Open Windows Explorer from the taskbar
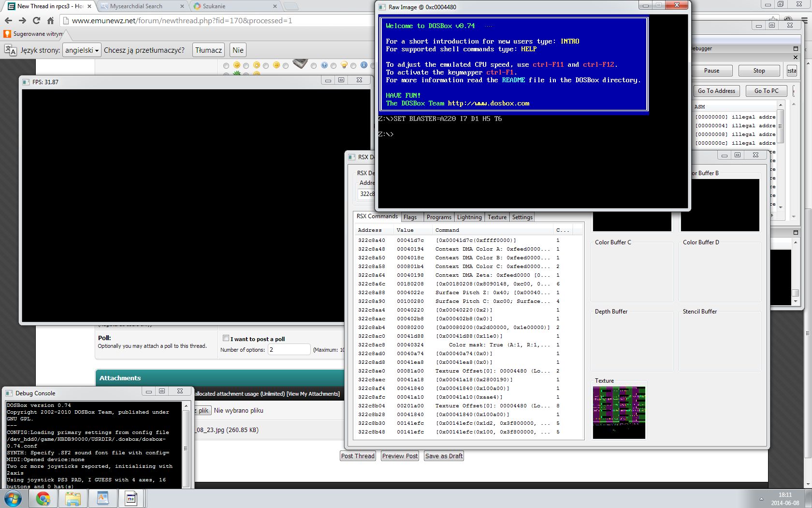This screenshot has height=508, width=812. (73, 498)
